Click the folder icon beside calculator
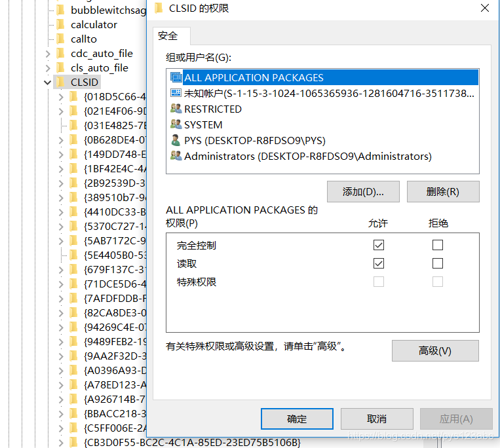500x448 pixels. [60, 24]
